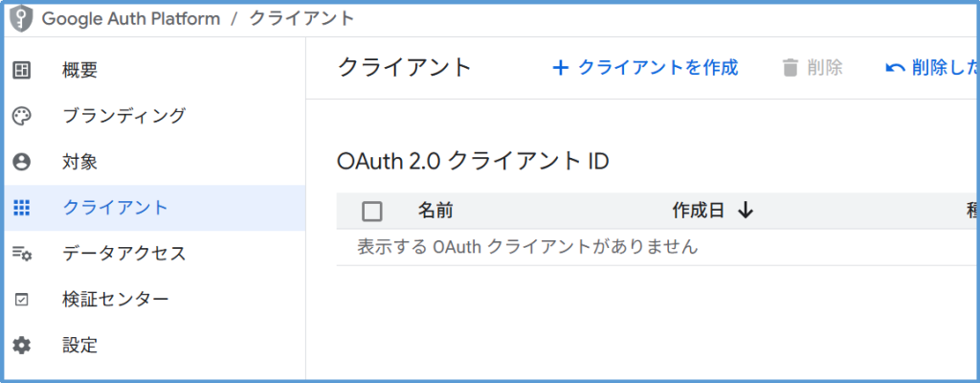The height and width of the screenshot is (383, 980).
Task: Select the ブランディング sidebar menu label
Action: [x=123, y=116]
